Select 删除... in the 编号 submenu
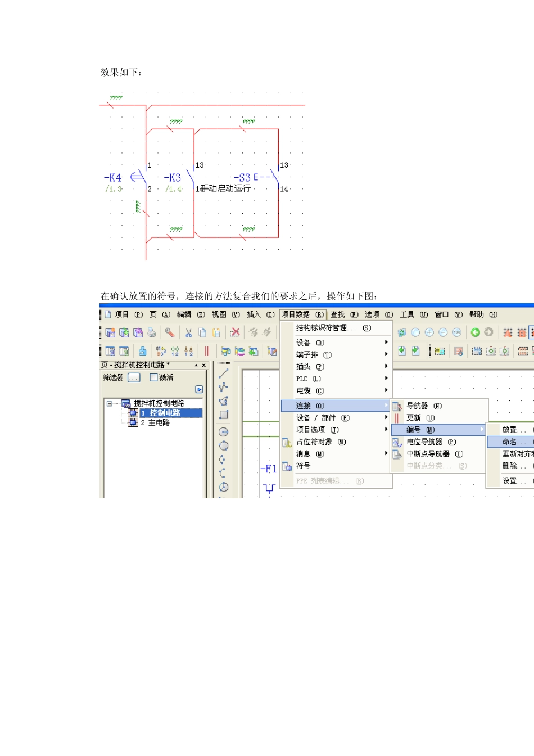Viewport: 534px width, 756px height. (510, 466)
